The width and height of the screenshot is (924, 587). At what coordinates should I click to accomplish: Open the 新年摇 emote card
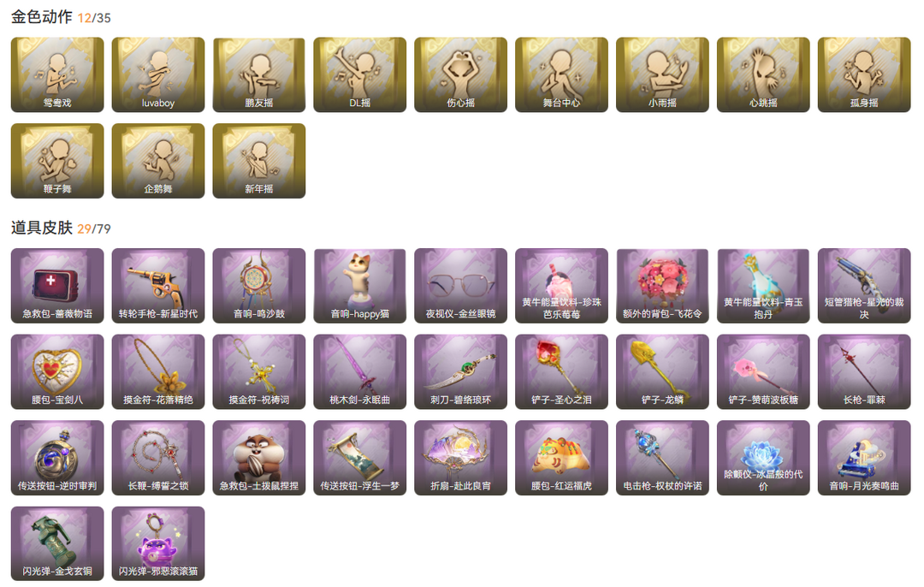258,161
